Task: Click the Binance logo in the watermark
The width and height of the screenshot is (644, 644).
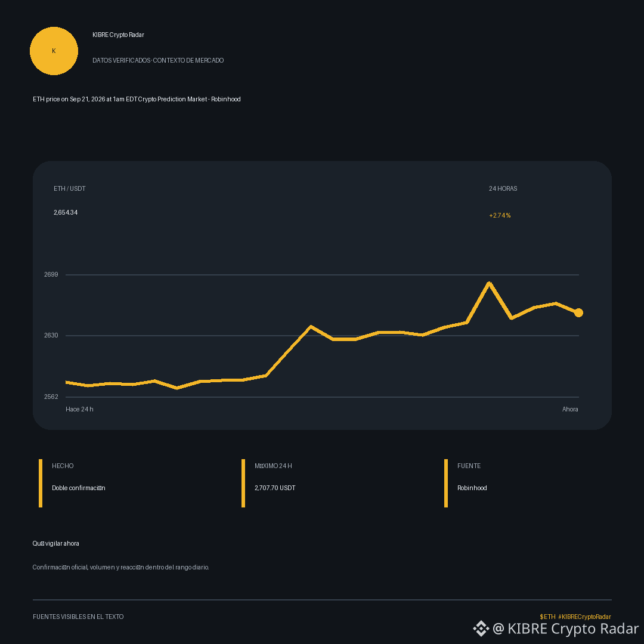Action: pos(481,628)
